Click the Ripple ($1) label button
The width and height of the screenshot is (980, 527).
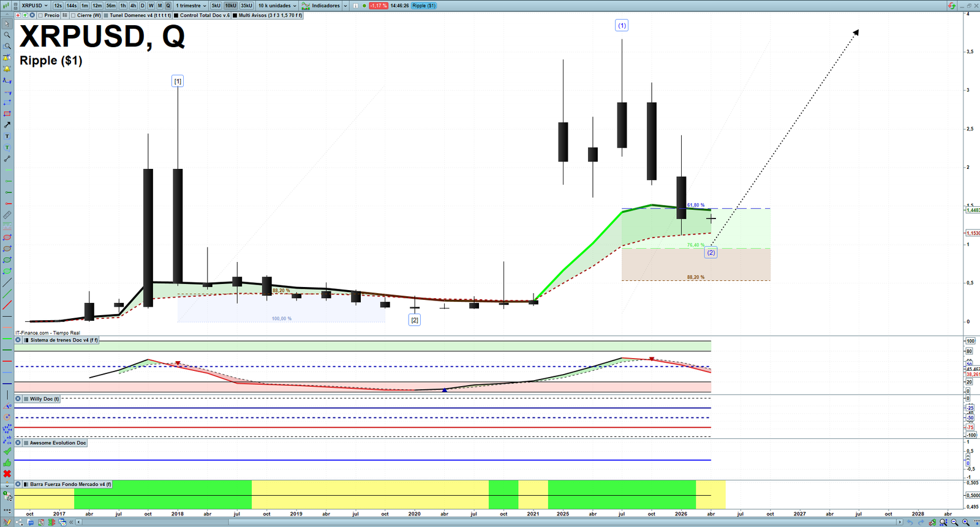[424, 6]
